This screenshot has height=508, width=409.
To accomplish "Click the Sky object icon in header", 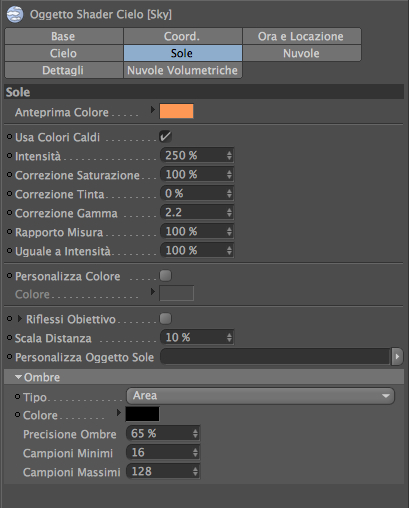I will click(x=15, y=15).
